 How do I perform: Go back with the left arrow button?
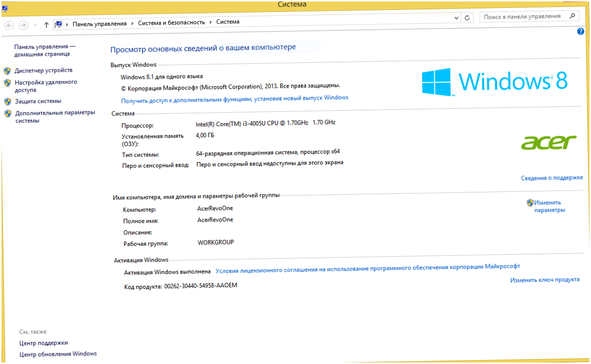tap(9, 25)
